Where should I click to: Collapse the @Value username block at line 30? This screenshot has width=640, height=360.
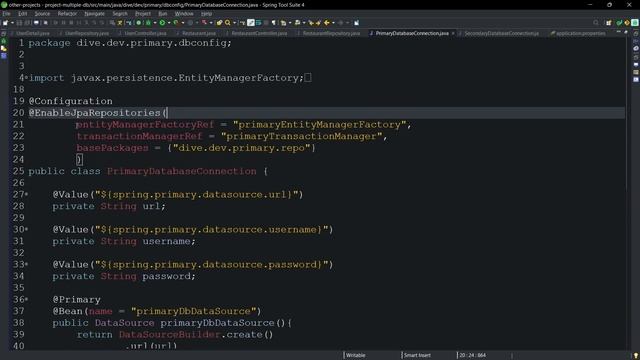(27, 229)
